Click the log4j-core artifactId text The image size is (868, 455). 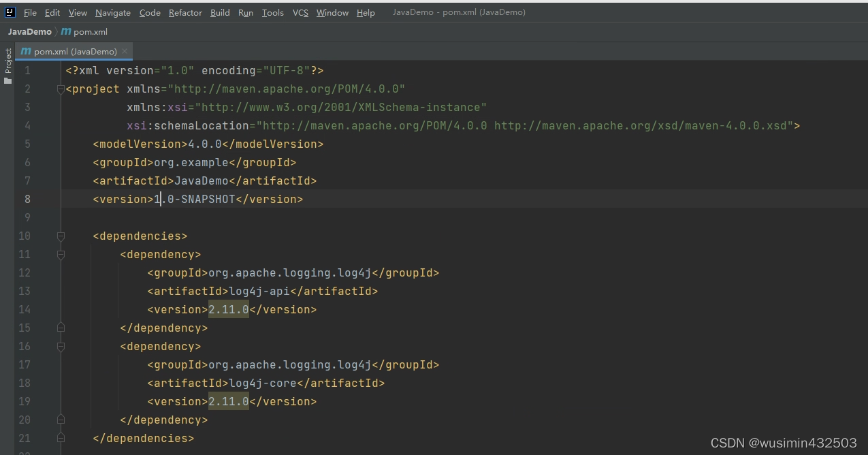click(x=263, y=383)
